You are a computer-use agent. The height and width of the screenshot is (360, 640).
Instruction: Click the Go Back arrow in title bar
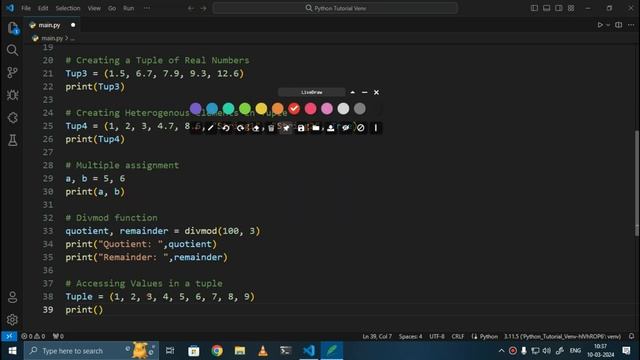191,8
